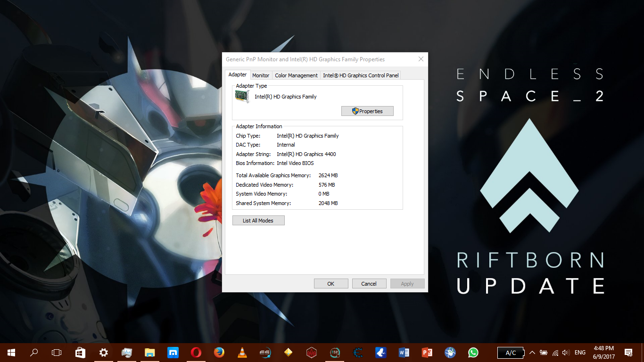The image size is (644, 362).
Task: Open the bug globe app icon
Action: coord(450,353)
